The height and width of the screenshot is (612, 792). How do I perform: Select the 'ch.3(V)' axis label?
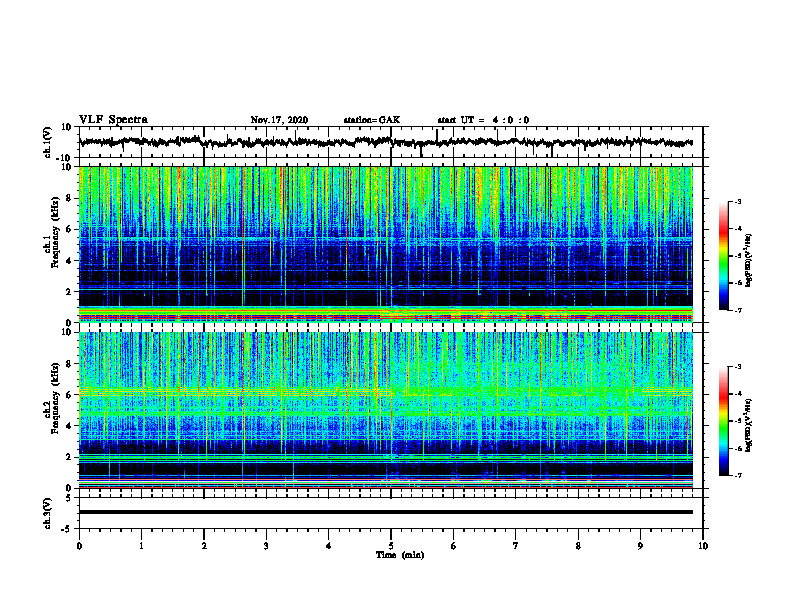coord(48,513)
